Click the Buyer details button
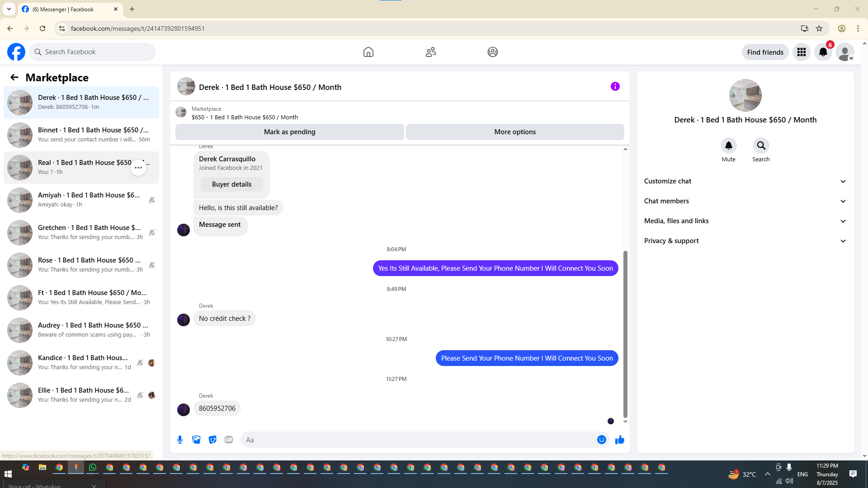 [231, 184]
